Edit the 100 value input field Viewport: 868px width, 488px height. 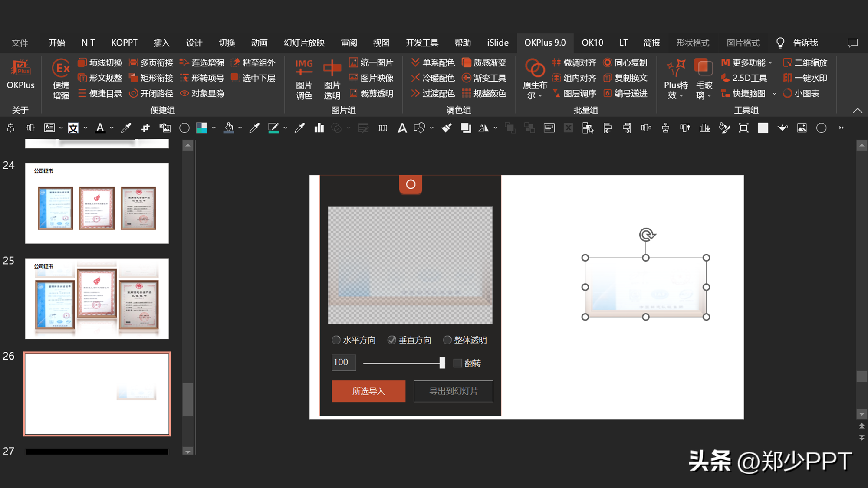coord(344,363)
